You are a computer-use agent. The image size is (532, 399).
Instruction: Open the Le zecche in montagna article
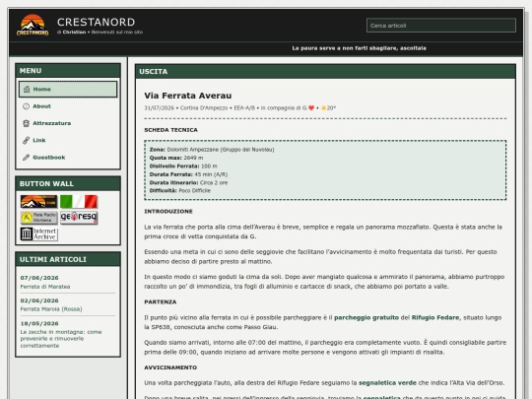[x=61, y=339]
